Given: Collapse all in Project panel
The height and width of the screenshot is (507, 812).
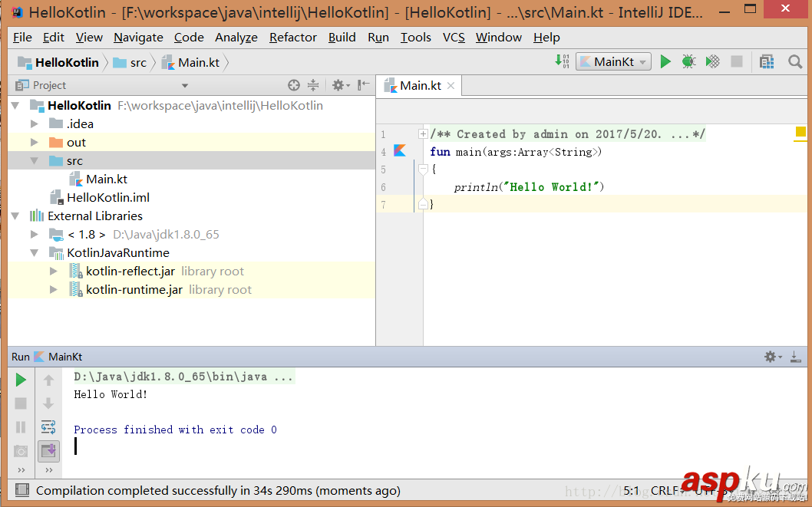Looking at the screenshot, I should point(313,85).
